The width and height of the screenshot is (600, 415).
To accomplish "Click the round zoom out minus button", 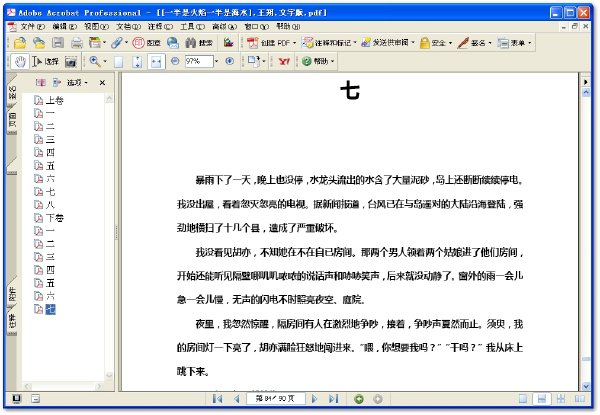I will 175,61.
